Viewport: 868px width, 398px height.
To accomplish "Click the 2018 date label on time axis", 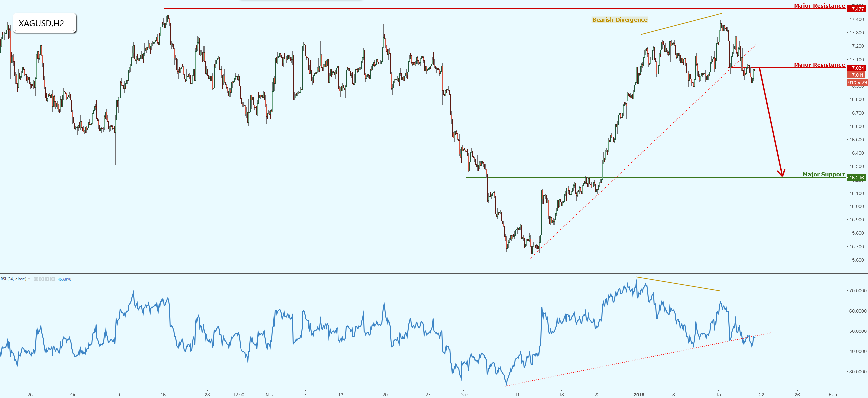I will tap(638, 394).
